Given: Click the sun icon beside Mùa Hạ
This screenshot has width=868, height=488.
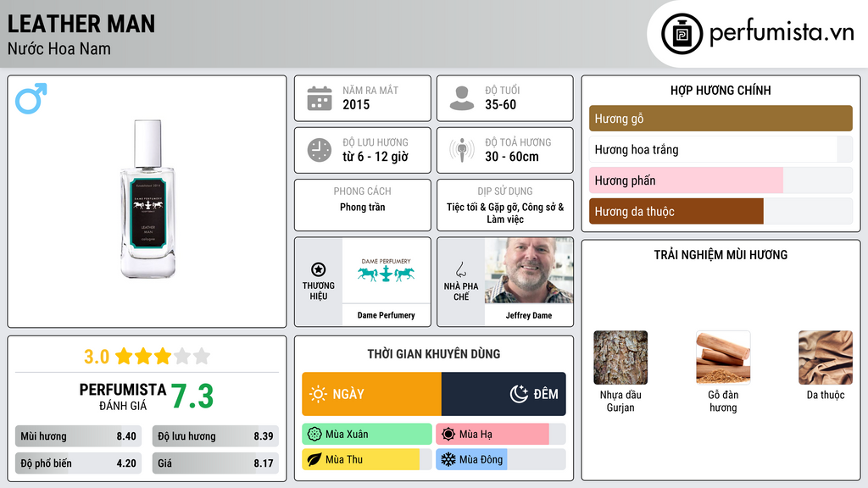Looking at the screenshot, I should 448,435.
